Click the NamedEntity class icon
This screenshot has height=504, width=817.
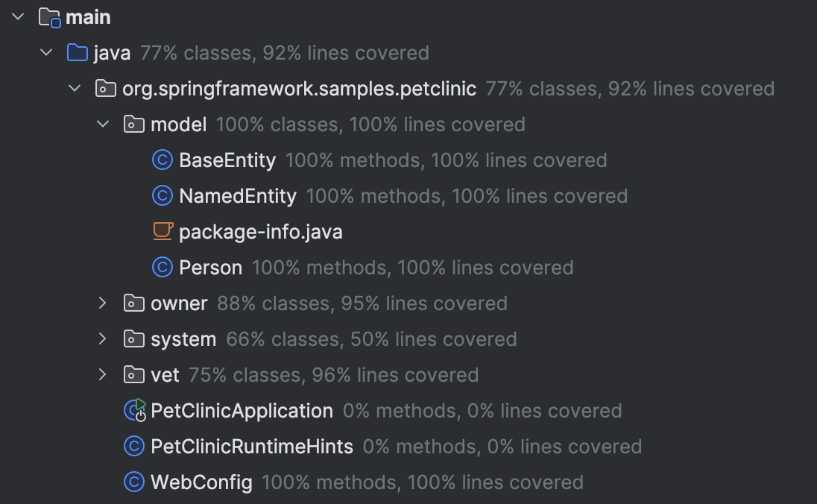[162, 195]
